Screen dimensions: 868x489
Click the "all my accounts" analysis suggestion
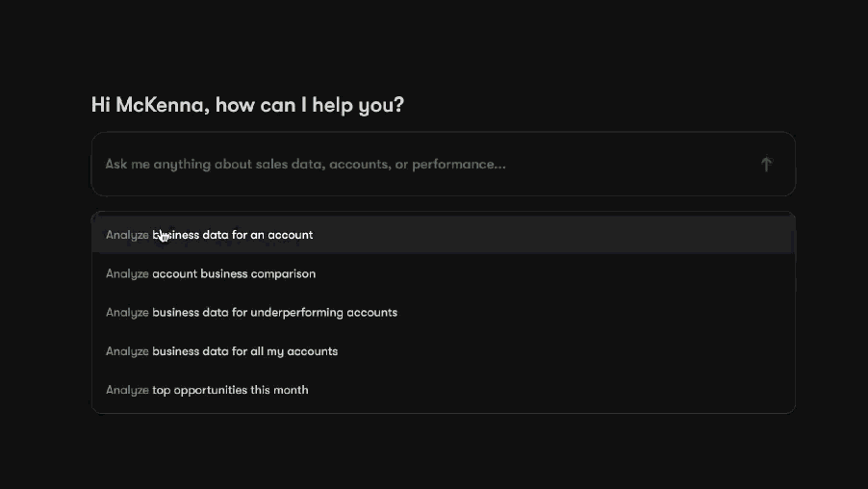pyautogui.click(x=221, y=351)
